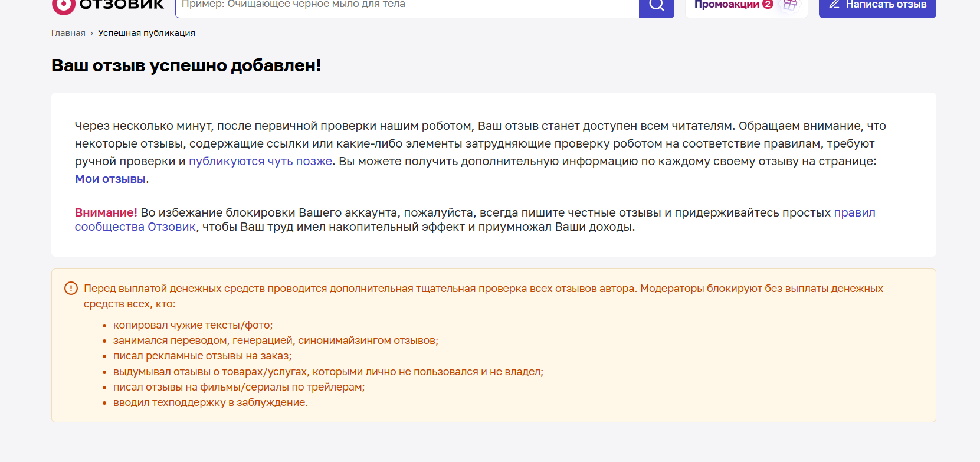Click bullet писал рекламные отзывы на заказ
Viewport: 980px width, 462px height.
[202, 356]
